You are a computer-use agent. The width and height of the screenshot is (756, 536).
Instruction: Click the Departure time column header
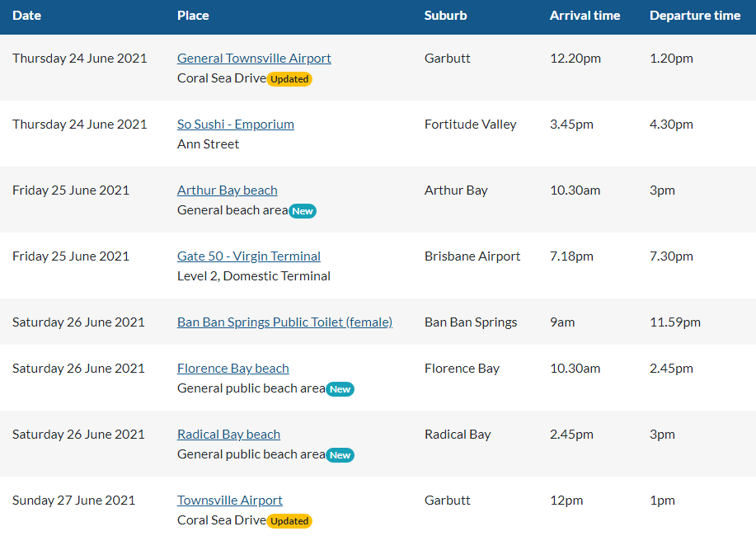(x=694, y=16)
